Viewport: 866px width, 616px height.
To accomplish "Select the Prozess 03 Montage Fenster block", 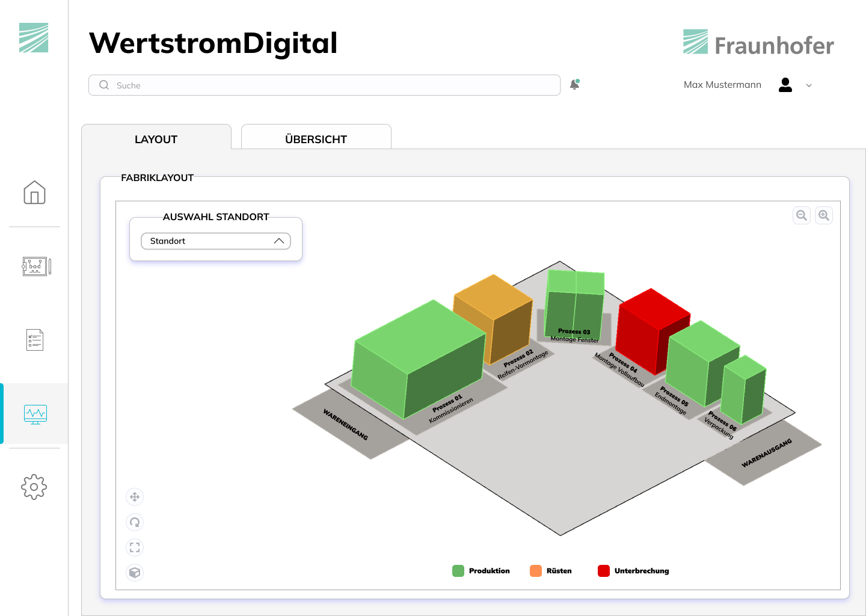I will (574, 304).
